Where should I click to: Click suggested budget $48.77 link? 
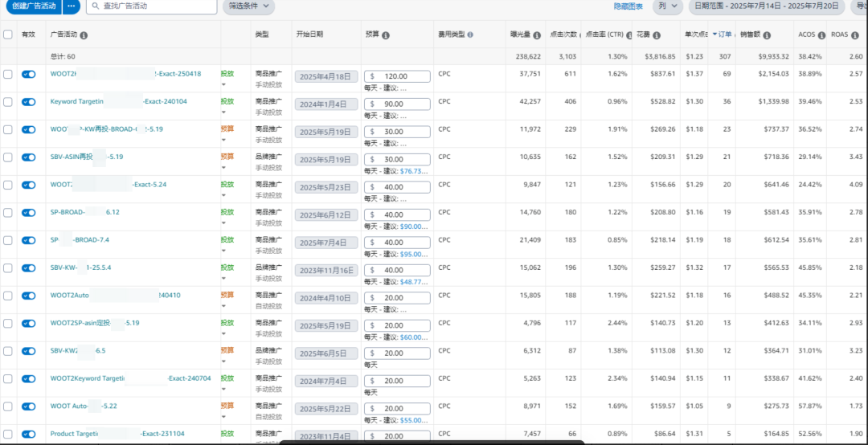pos(414,282)
